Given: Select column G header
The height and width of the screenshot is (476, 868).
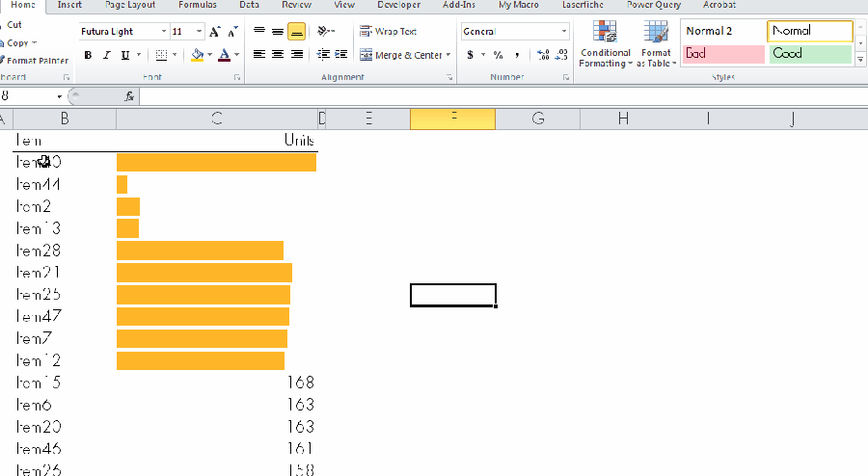Looking at the screenshot, I should click(x=537, y=119).
